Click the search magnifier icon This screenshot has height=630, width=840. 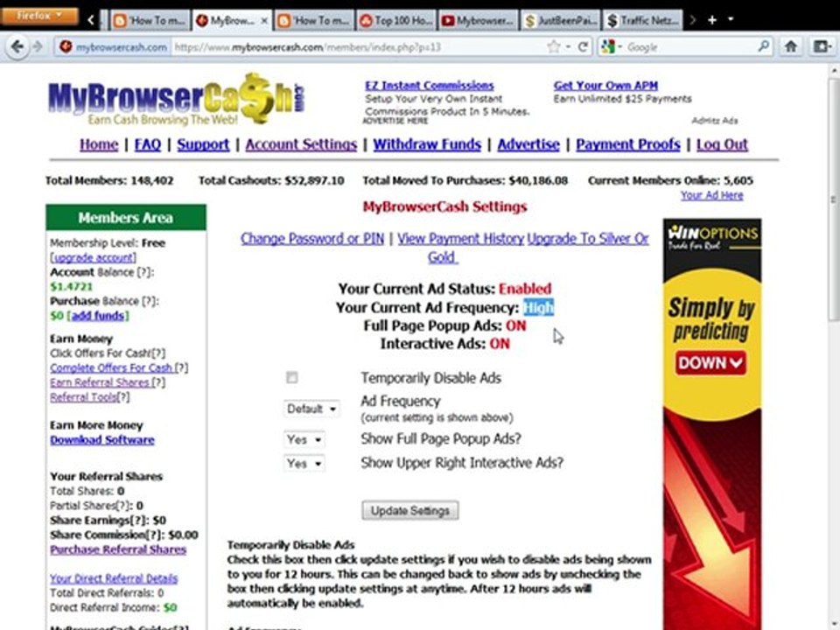[764, 46]
